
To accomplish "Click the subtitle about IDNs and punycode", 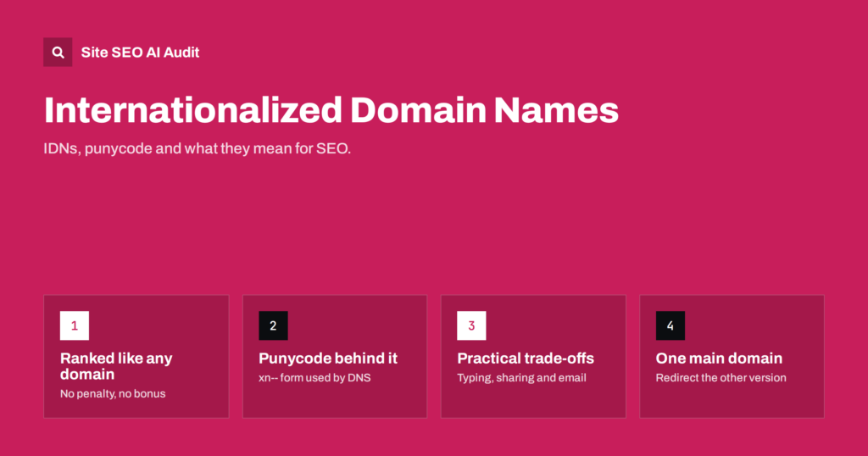I will 197,149.
